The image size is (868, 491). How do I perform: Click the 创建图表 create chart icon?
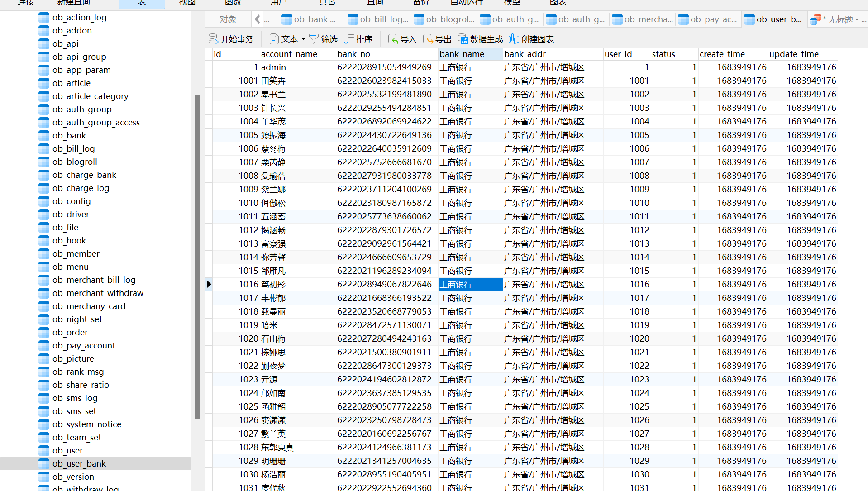514,39
